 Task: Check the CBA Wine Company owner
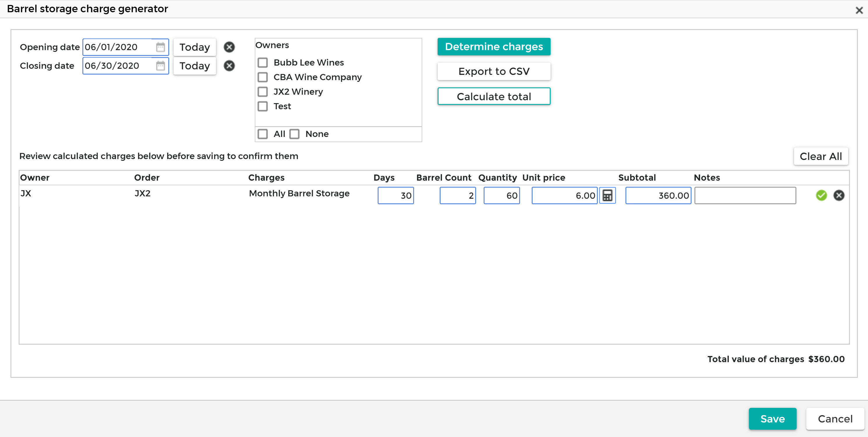tap(262, 77)
